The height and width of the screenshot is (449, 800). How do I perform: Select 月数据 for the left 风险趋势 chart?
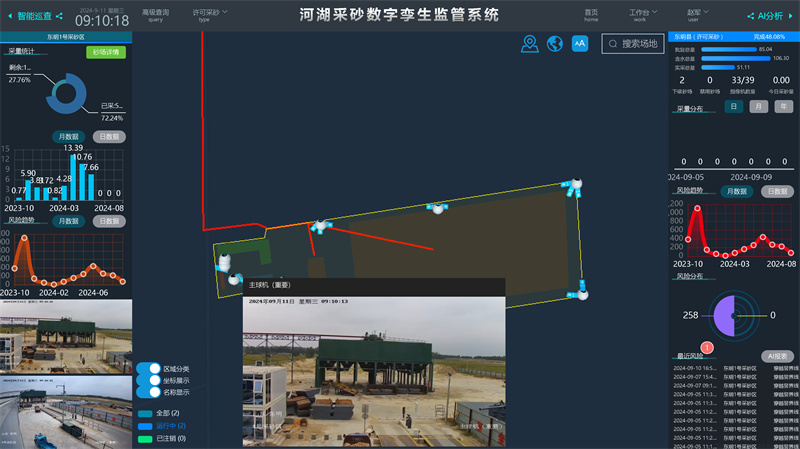[68, 221]
